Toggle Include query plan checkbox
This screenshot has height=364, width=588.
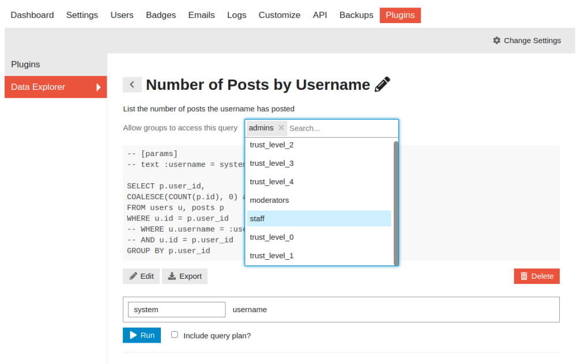pos(174,335)
